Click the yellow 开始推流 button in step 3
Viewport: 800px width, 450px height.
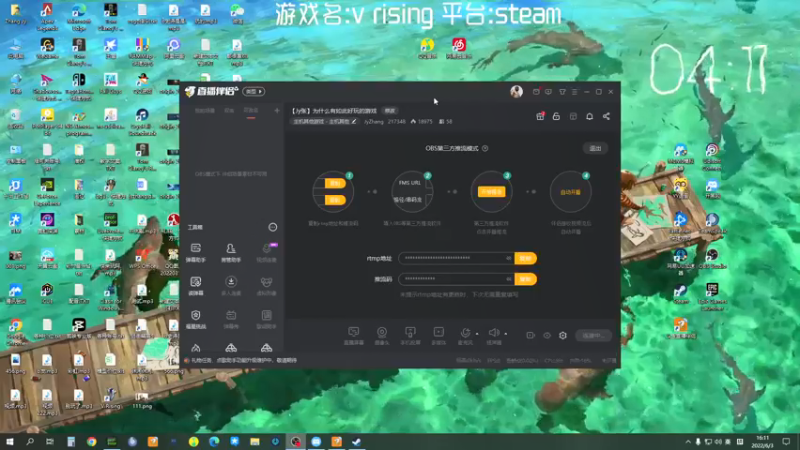491,192
